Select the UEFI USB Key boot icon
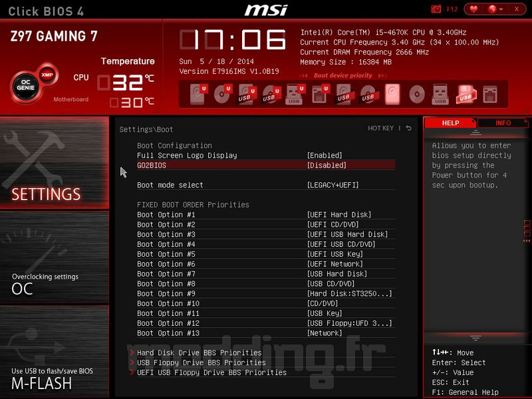 point(295,94)
